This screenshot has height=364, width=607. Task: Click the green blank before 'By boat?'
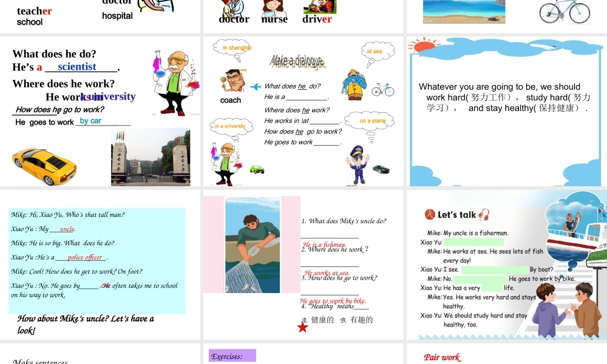(x=495, y=269)
